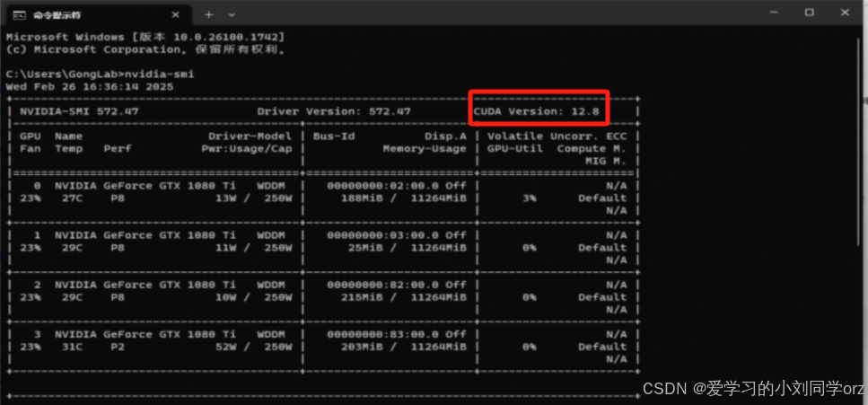Viewport: 868px width, 405px height.
Task: Click the Driver Version: 572.47 text
Action: (334, 111)
